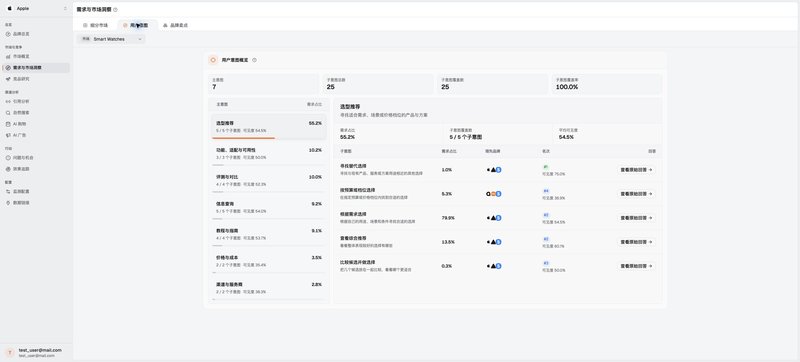Open AI 广告 in the sidebar

pyautogui.click(x=35, y=135)
